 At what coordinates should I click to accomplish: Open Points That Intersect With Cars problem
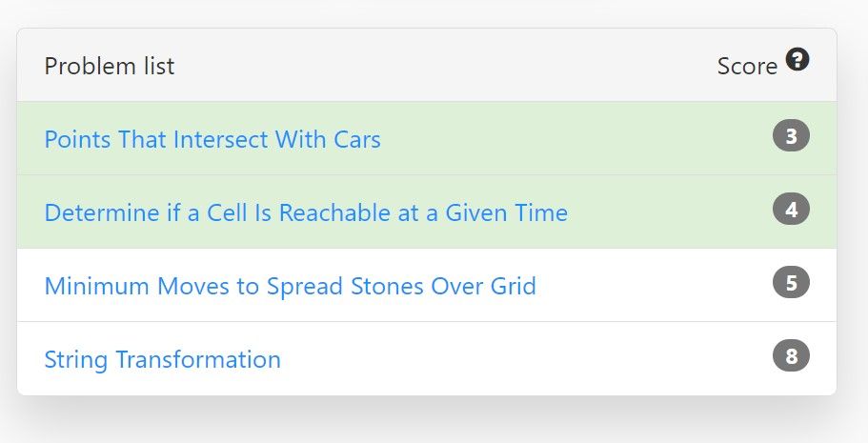coord(212,139)
